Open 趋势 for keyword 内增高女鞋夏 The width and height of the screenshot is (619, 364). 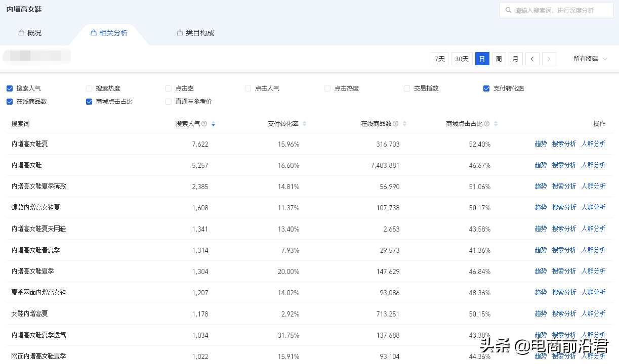click(x=541, y=144)
